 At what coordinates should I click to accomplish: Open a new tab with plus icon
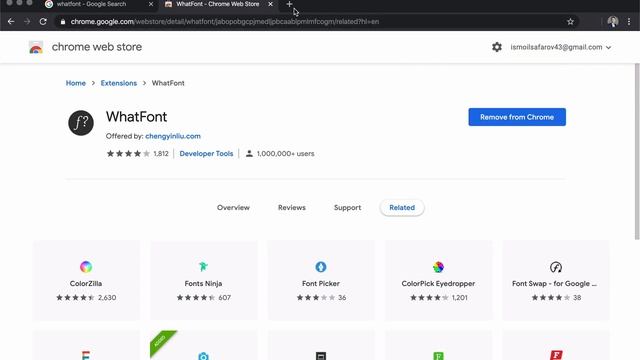[x=289, y=4]
